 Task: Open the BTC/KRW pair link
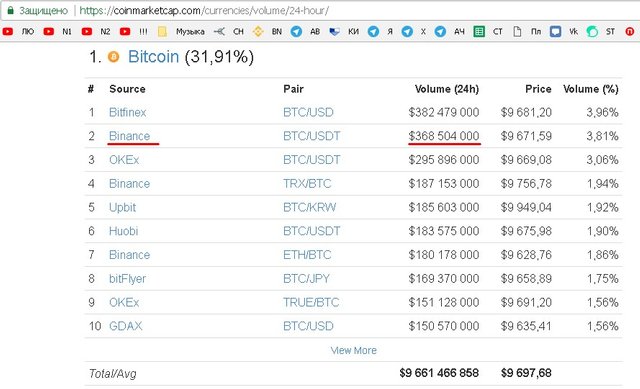click(309, 207)
